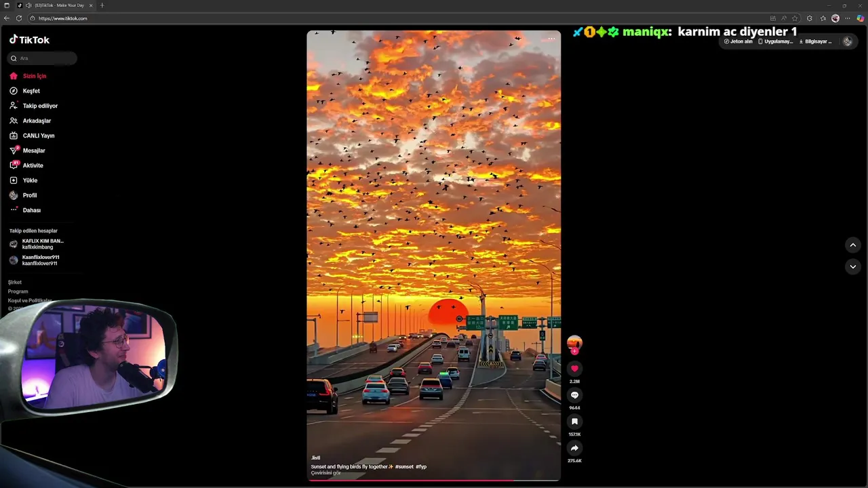
Task: Open Copilot sidebar icon
Action: pyautogui.click(x=861, y=18)
